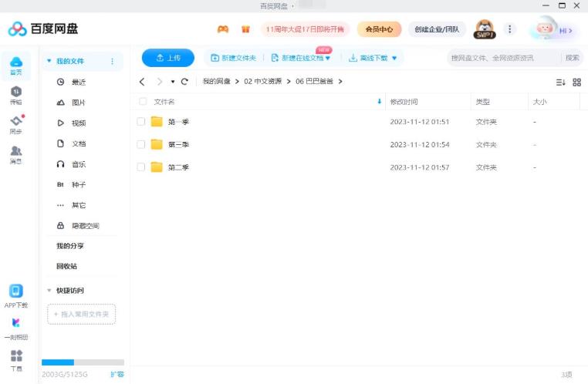Sort by the 大小 column header
Image resolution: width=588 pixels, height=384 pixels.
tap(539, 102)
